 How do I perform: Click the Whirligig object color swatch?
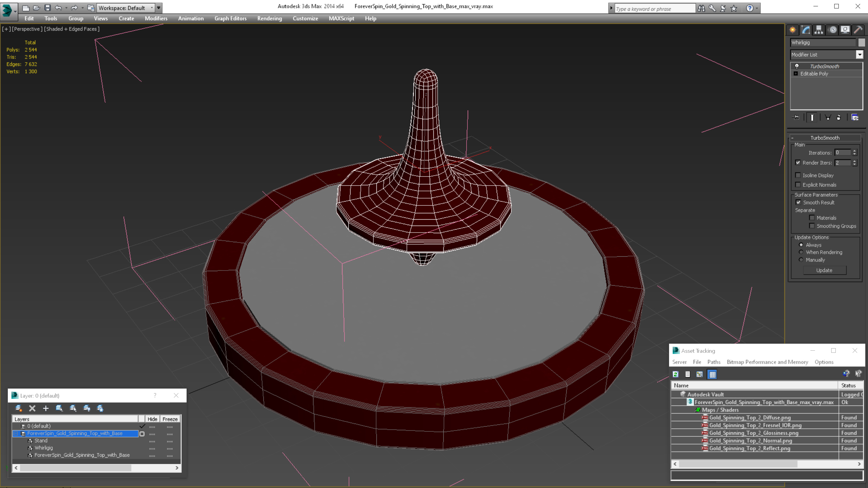click(x=861, y=42)
